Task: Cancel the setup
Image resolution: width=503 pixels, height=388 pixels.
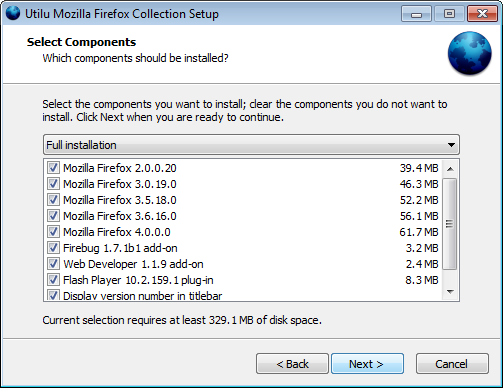Action: [x=452, y=364]
